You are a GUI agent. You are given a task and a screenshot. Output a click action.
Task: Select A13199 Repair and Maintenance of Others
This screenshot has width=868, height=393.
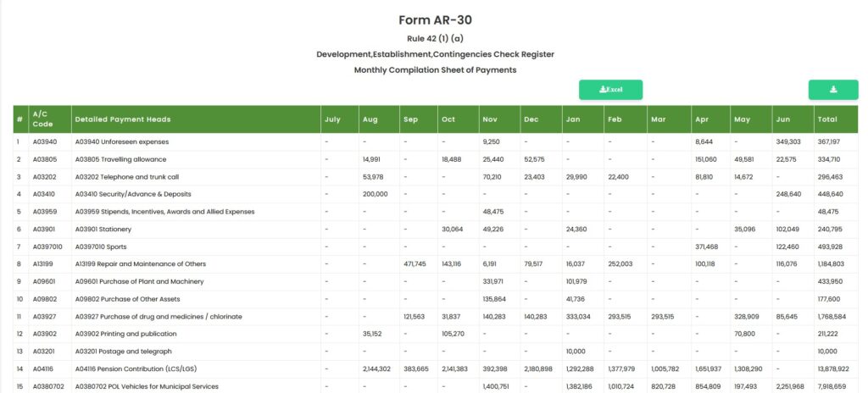pos(141,264)
